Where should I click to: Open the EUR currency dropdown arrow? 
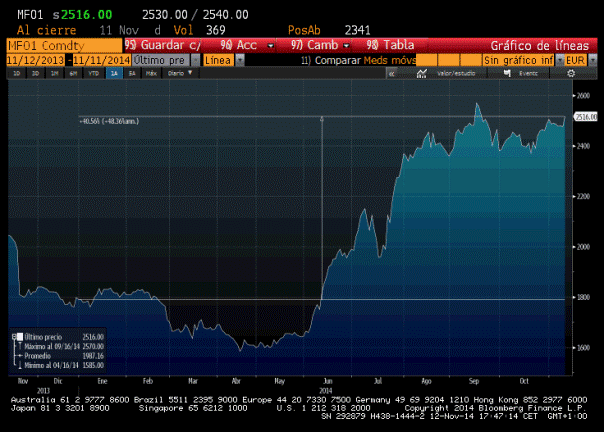pyautogui.click(x=593, y=61)
